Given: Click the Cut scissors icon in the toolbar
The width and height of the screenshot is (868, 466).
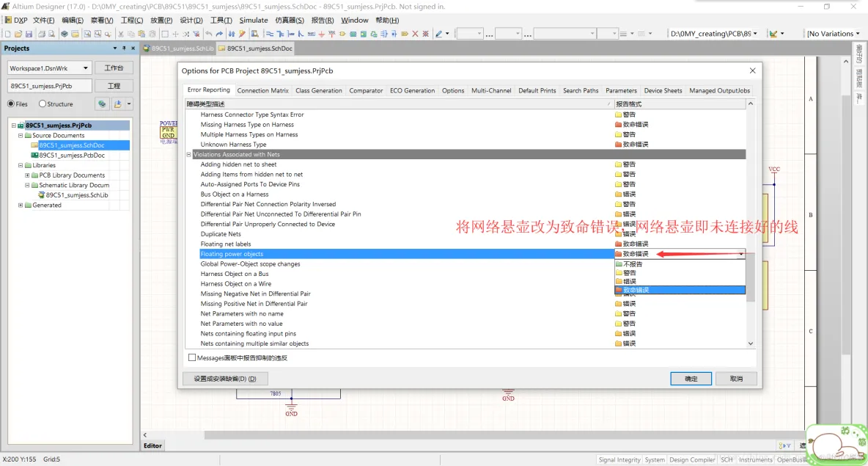Looking at the screenshot, I should pyautogui.click(x=121, y=34).
